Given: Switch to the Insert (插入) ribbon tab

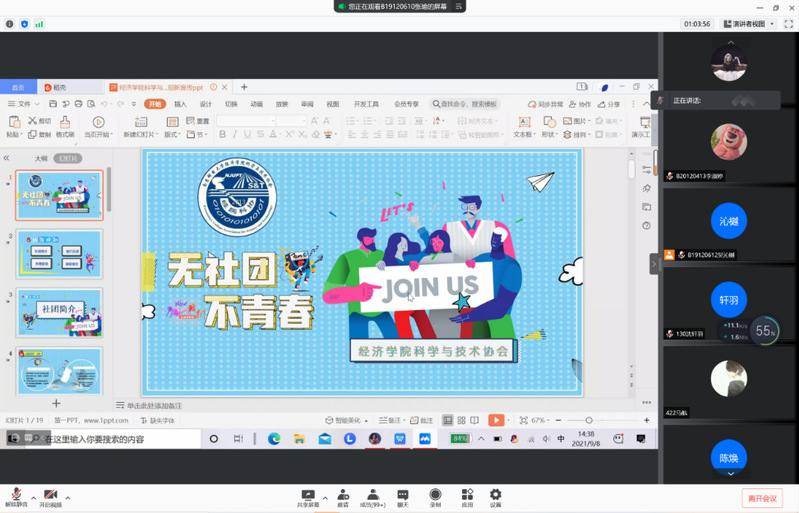Looking at the screenshot, I should 180,104.
